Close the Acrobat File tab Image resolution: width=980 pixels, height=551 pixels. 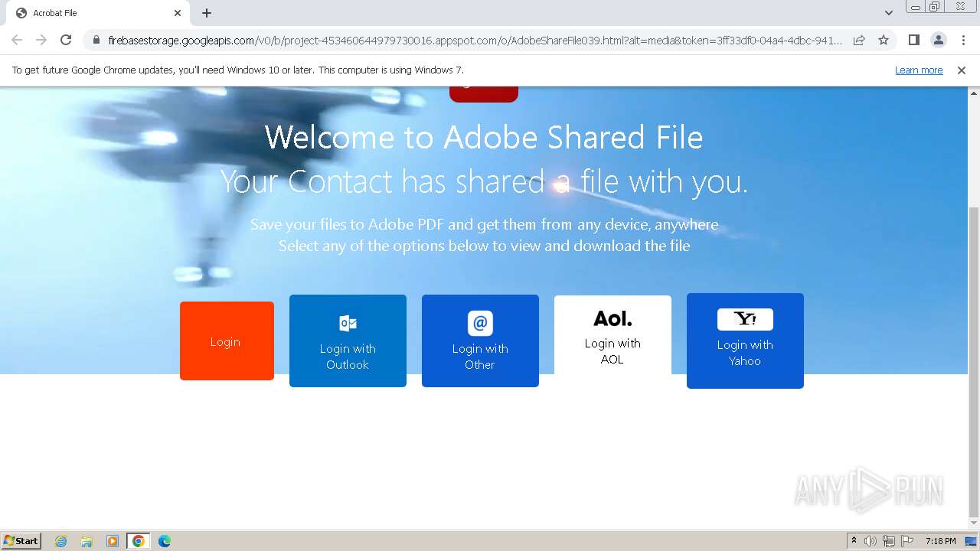coord(178,13)
